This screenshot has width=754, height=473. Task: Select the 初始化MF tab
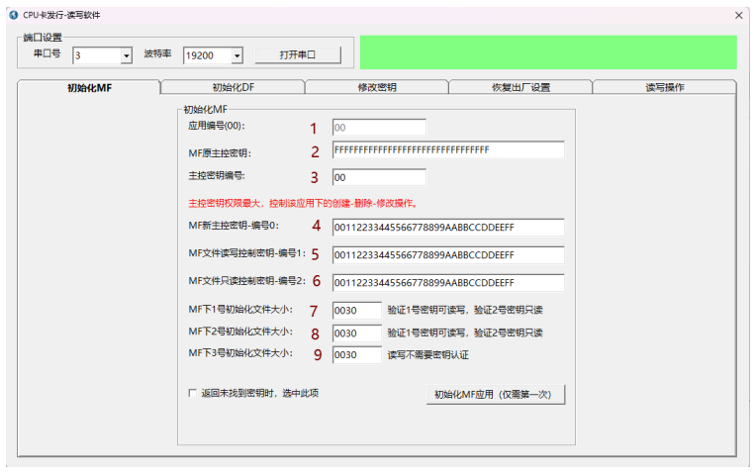pos(89,87)
